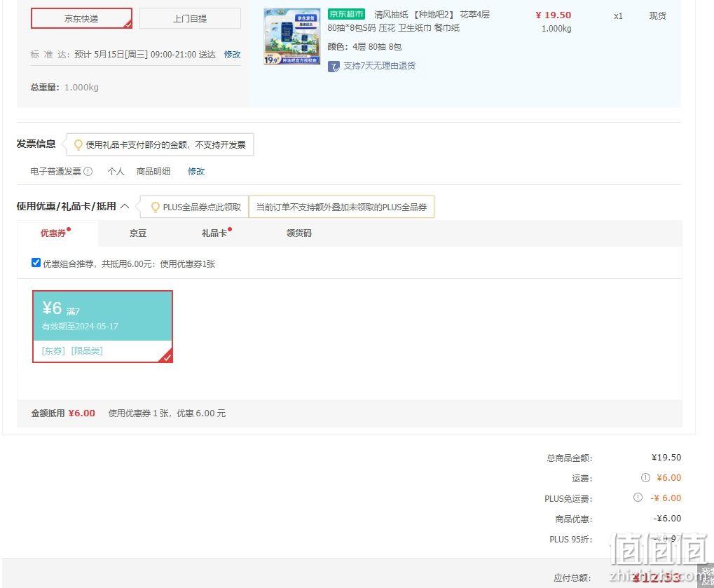
Task: Click the 商品优惠 -¥6.00 value
Action: pyautogui.click(x=667, y=519)
